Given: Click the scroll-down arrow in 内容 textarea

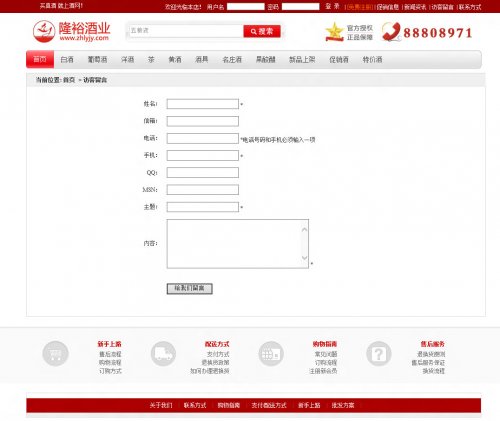Looking at the screenshot, I should (x=304, y=257).
